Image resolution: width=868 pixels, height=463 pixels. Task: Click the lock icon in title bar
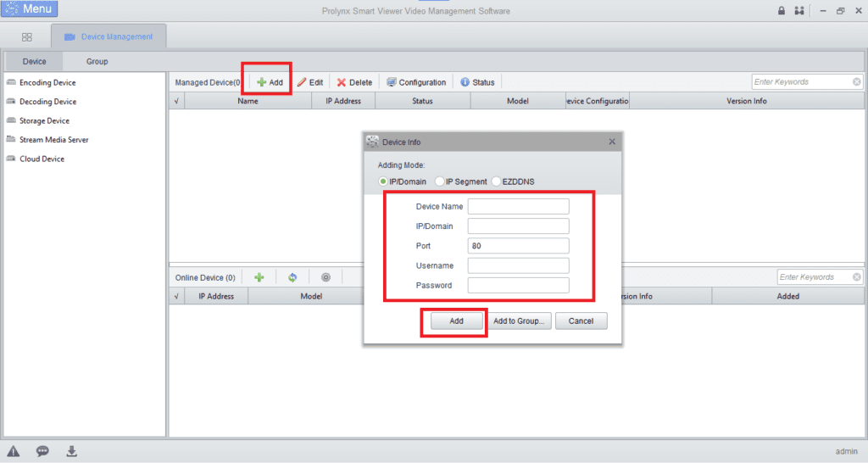point(781,11)
